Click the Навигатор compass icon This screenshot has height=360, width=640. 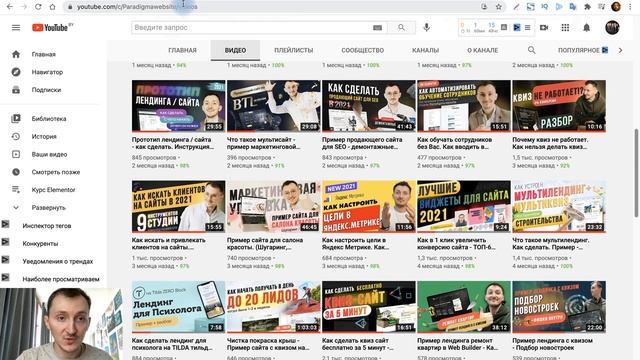pos(16,72)
